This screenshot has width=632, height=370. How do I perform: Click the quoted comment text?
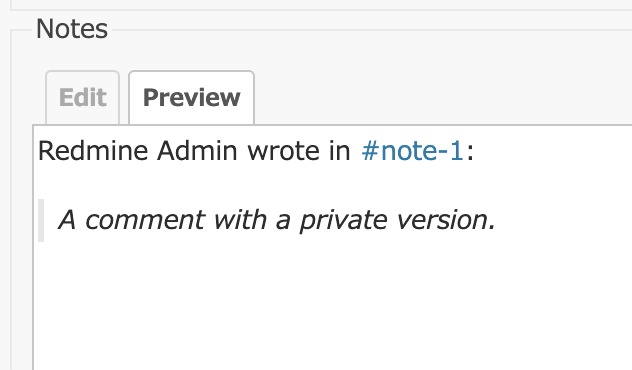click(x=277, y=220)
